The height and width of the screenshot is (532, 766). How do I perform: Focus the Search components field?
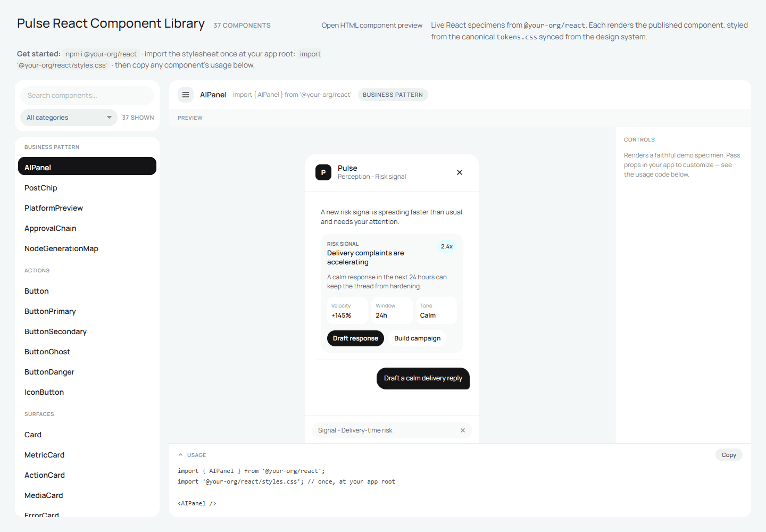click(87, 95)
